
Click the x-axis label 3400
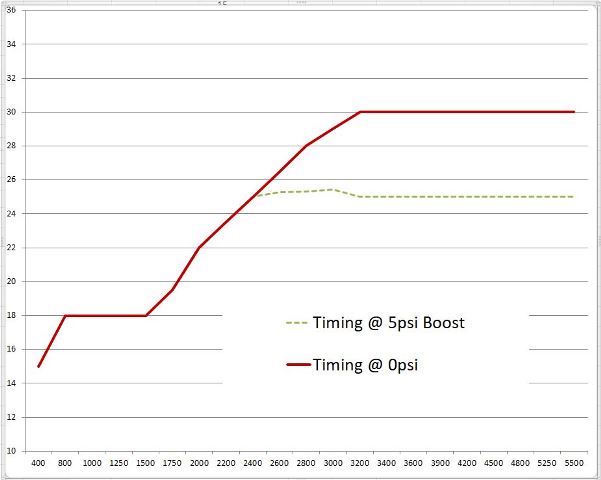pyautogui.click(x=386, y=463)
